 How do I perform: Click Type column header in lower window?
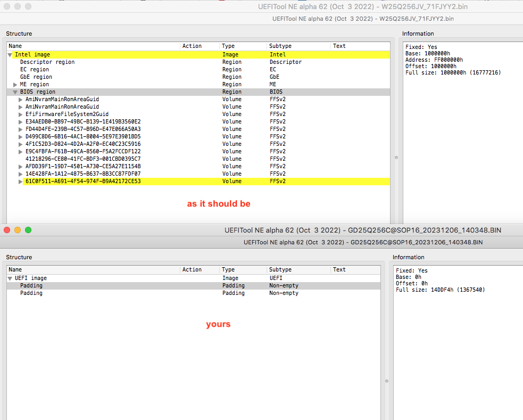tap(244, 269)
